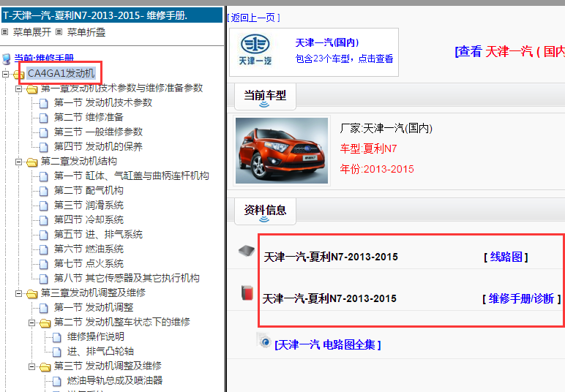Click 菜单展开 menu text

[32, 32]
